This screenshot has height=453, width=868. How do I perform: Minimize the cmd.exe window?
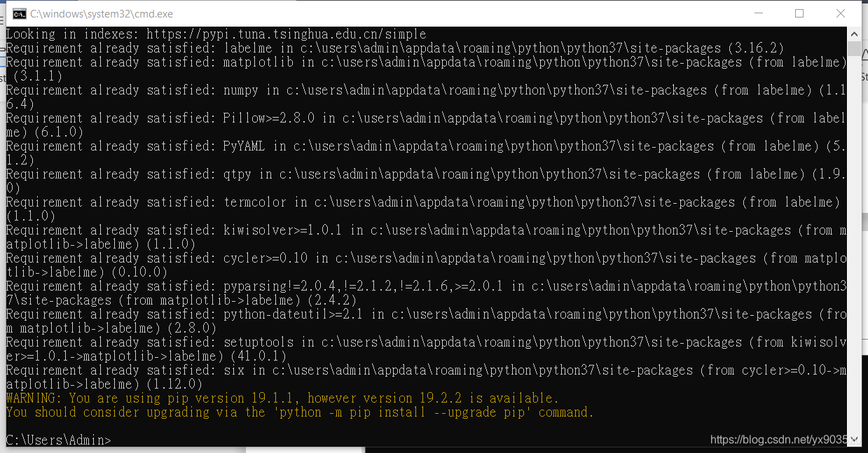point(757,13)
